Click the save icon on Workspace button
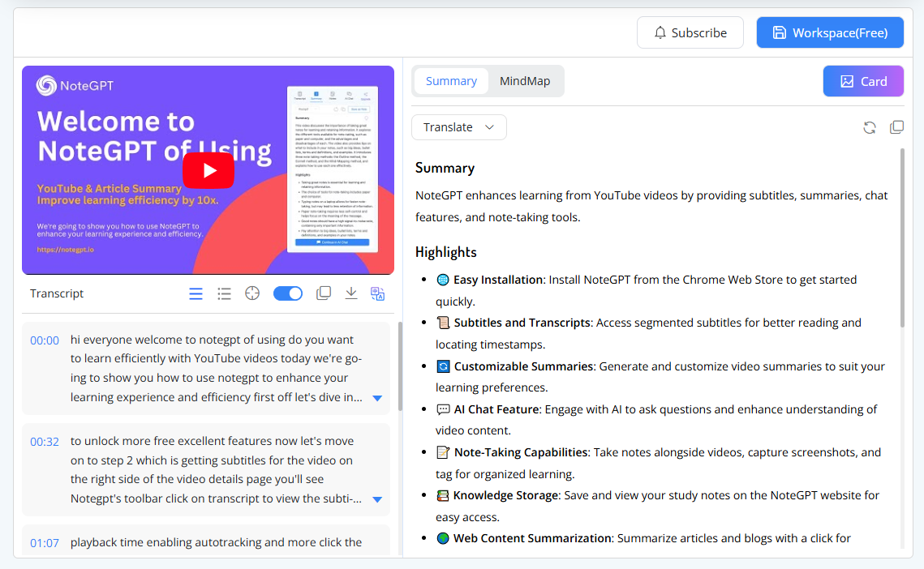Image resolution: width=924 pixels, height=569 pixels. click(x=779, y=32)
